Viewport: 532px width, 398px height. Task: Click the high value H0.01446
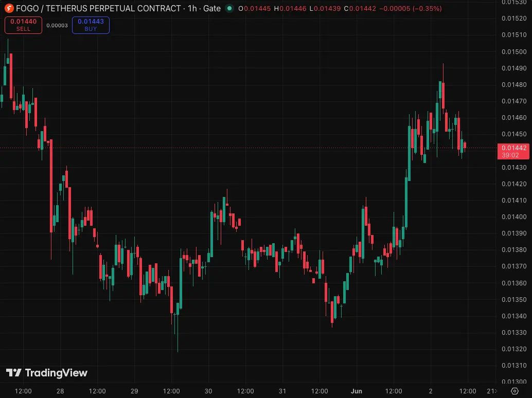(290, 8)
